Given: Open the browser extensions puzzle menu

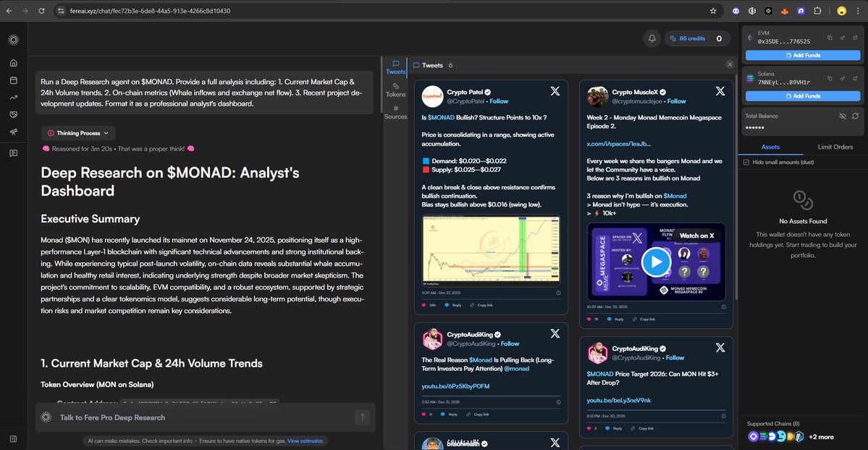Looking at the screenshot, I should pos(817,11).
